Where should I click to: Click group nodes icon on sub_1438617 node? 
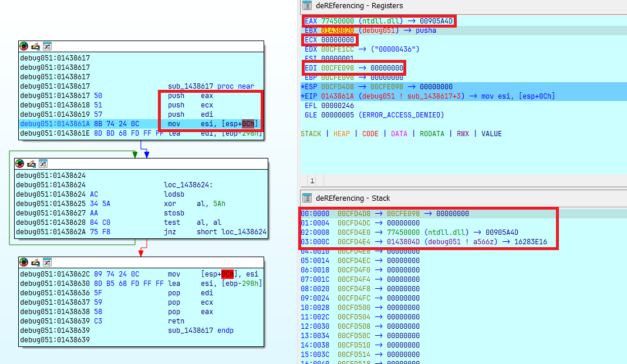tap(47, 46)
